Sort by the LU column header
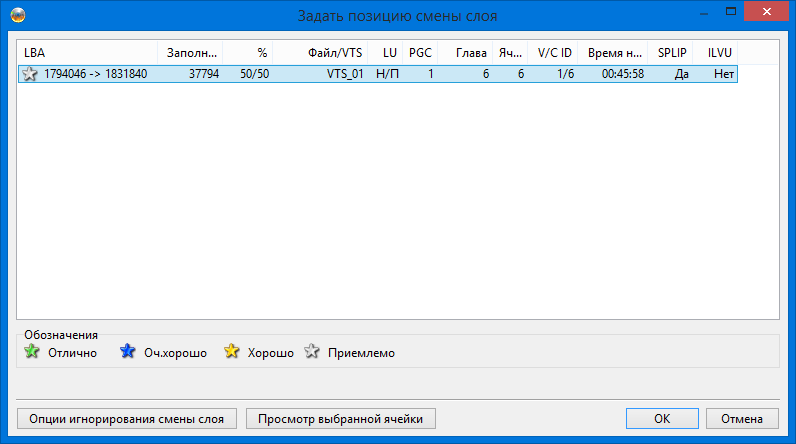This screenshot has width=796, height=444. (385, 53)
